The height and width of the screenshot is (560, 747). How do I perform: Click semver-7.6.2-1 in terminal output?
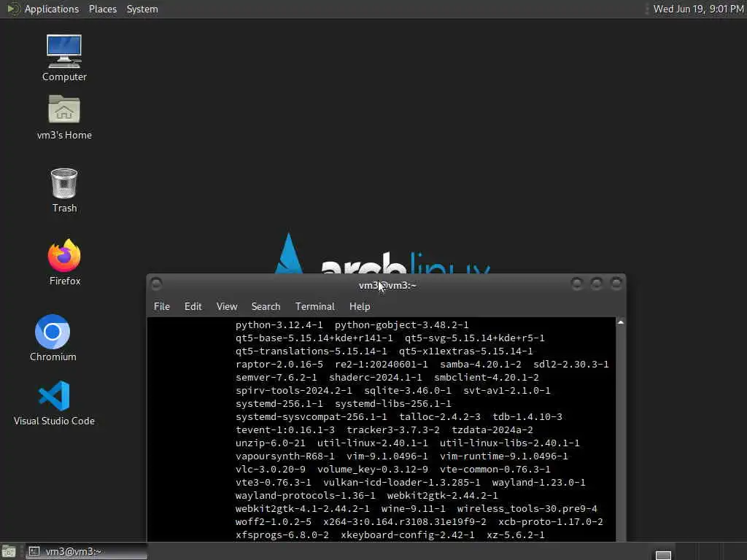point(276,377)
